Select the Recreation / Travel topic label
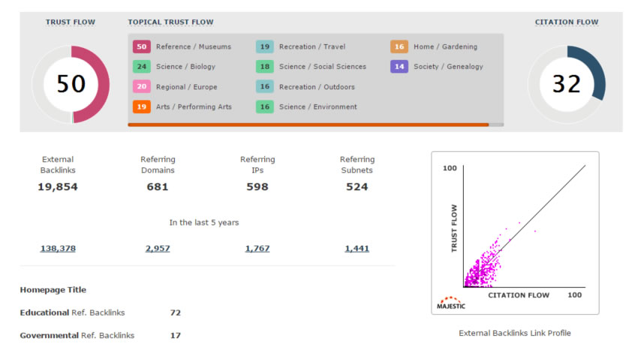 click(x=312, y=47)
